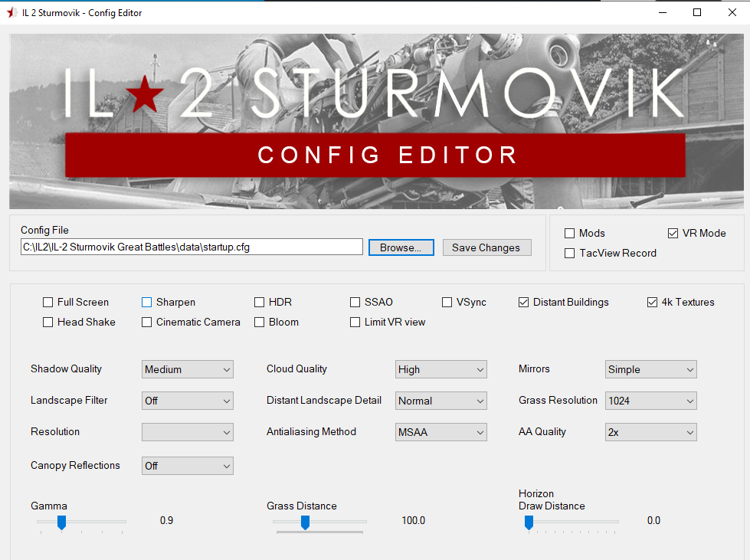750x560 pixels.
Task: Toggle the Full Screen checkbox
Action: click(x=47, y=303)
